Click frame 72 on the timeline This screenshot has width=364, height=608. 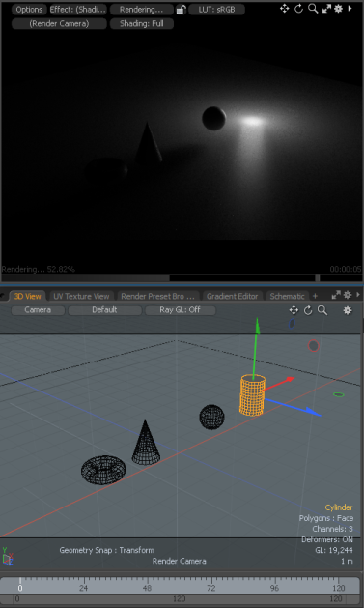click(210, 588)
